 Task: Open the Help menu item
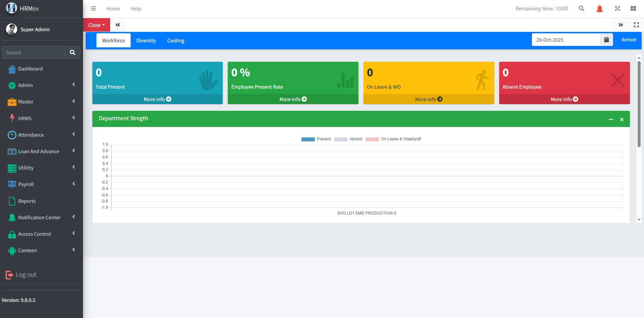[136, 8]
